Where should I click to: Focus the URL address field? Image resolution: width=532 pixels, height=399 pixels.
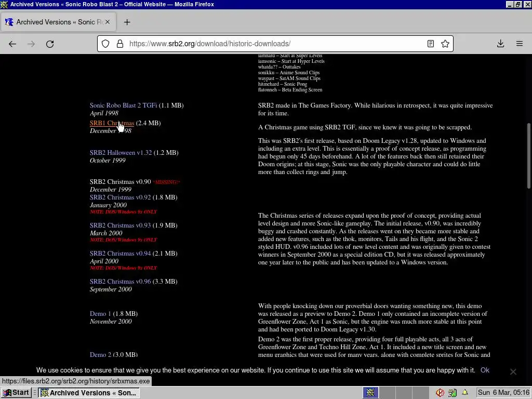pyautogui.click(x=275, y=44)
